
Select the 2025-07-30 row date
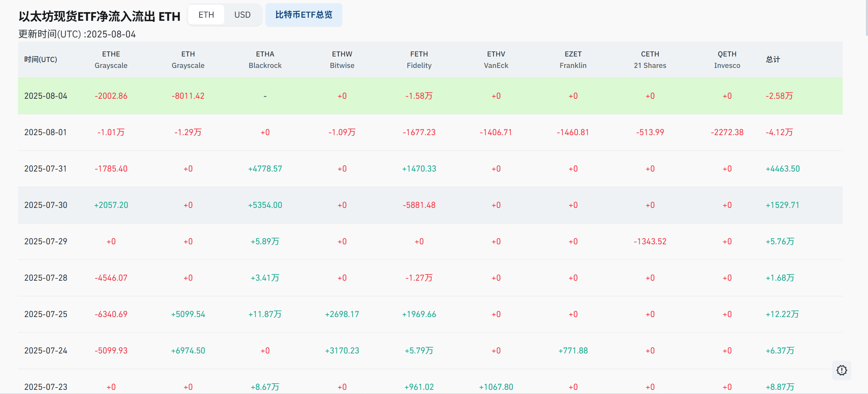pyautogui.click(x=46, y=205)
